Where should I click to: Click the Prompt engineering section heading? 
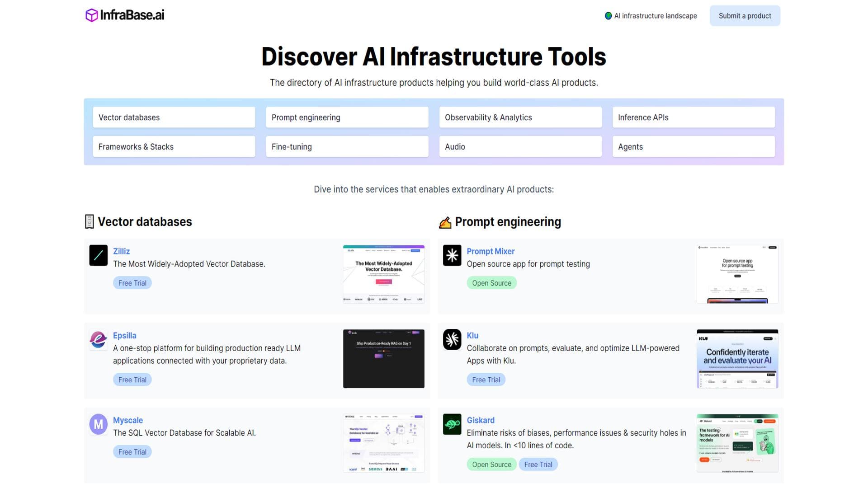click(508, 222)
